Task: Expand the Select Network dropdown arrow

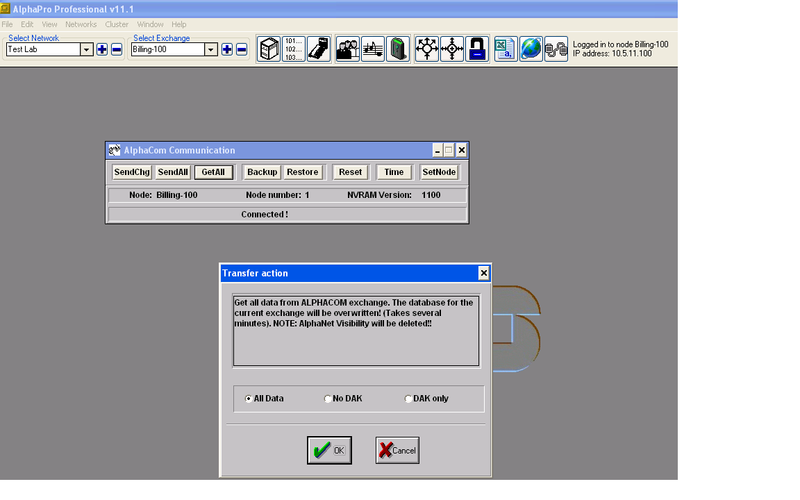Action: click(86, 49)
